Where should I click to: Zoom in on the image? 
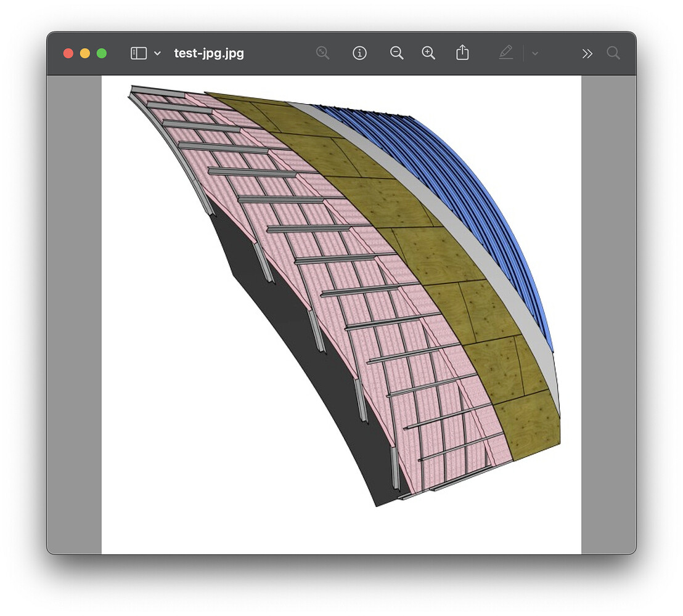tap(428, 53)
